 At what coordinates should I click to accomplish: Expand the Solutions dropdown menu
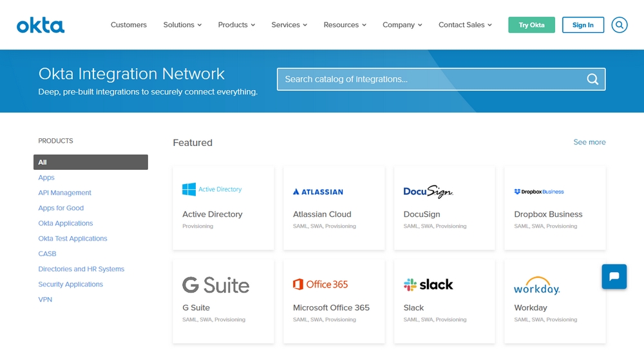[182, 25]
